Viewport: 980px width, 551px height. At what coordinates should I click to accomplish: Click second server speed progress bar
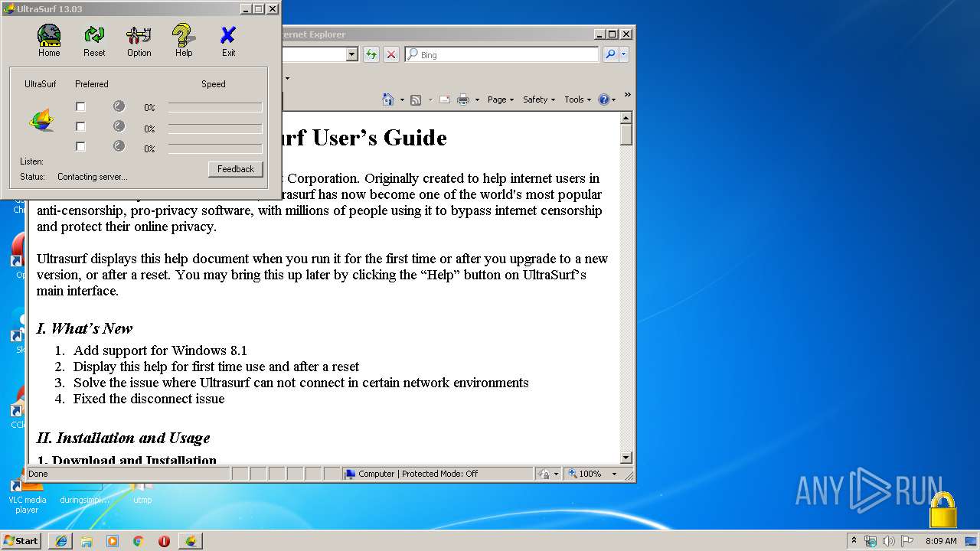pos(215,129)
